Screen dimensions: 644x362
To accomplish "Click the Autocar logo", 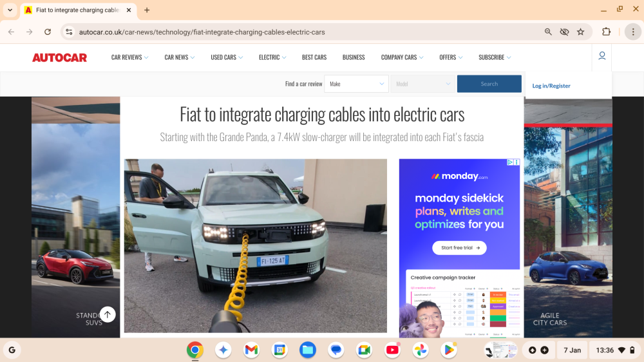I will 59,57.
